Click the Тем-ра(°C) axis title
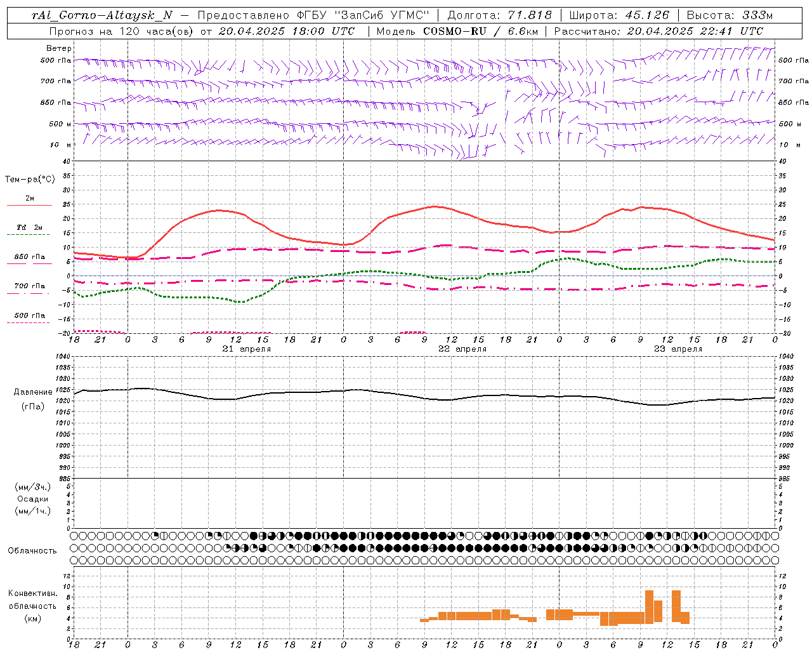 (30, 180)
